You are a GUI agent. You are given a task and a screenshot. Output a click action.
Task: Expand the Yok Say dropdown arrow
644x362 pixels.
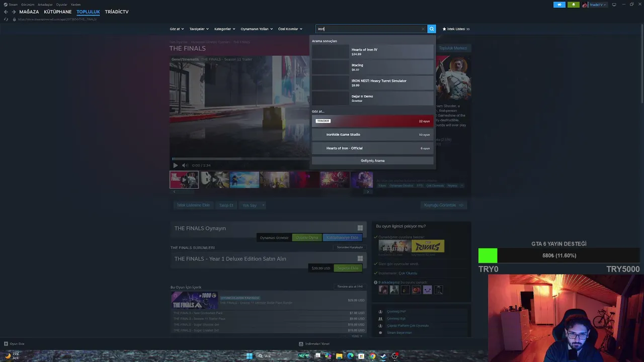[263, 205]
